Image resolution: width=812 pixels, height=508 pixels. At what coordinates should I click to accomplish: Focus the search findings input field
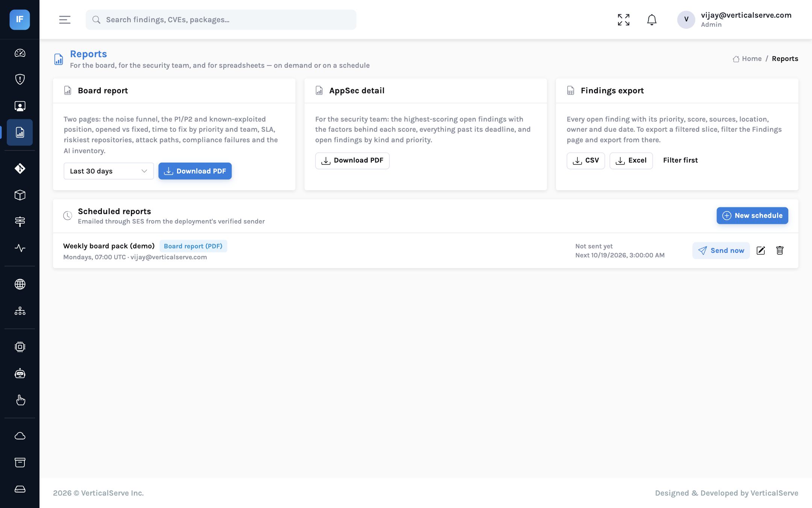221,20
